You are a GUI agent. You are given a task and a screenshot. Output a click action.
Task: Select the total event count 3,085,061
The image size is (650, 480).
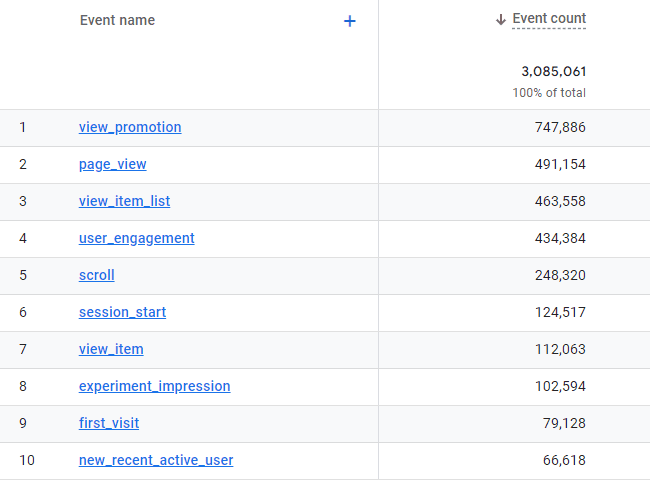click(553, 71)
